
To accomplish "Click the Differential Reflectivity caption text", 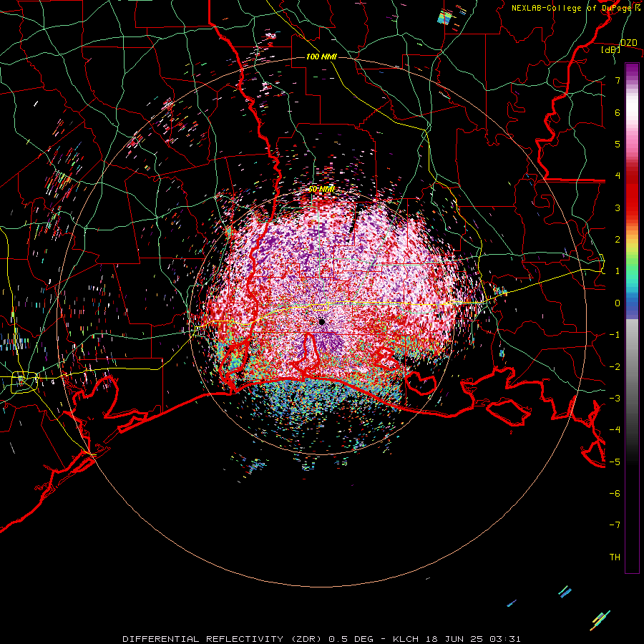I will coord(321,639).
